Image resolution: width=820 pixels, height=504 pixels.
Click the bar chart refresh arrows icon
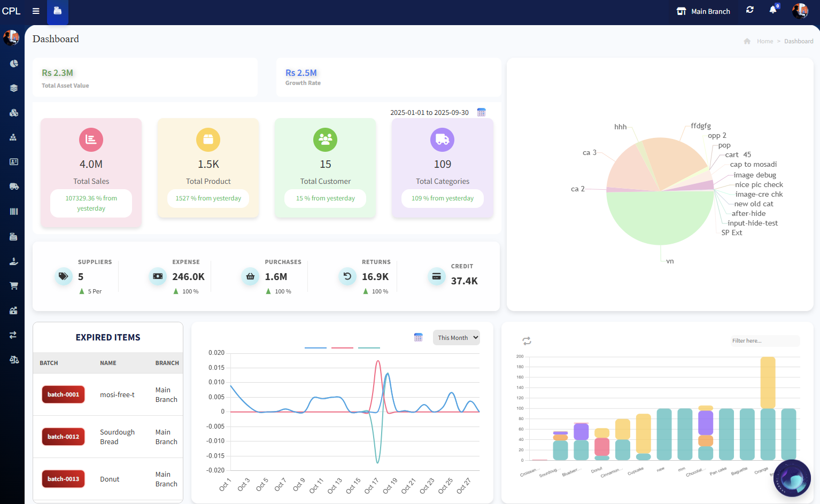click(527, 341)
